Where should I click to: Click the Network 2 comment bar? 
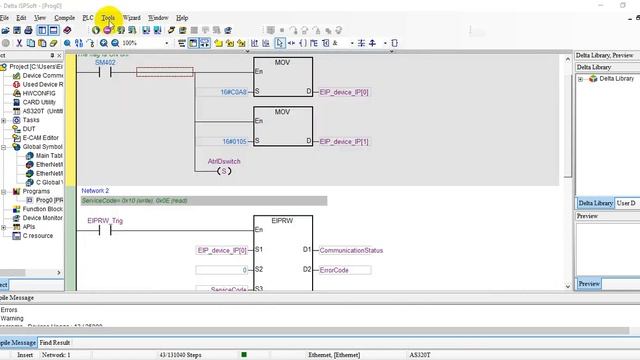tap(204, 201)
